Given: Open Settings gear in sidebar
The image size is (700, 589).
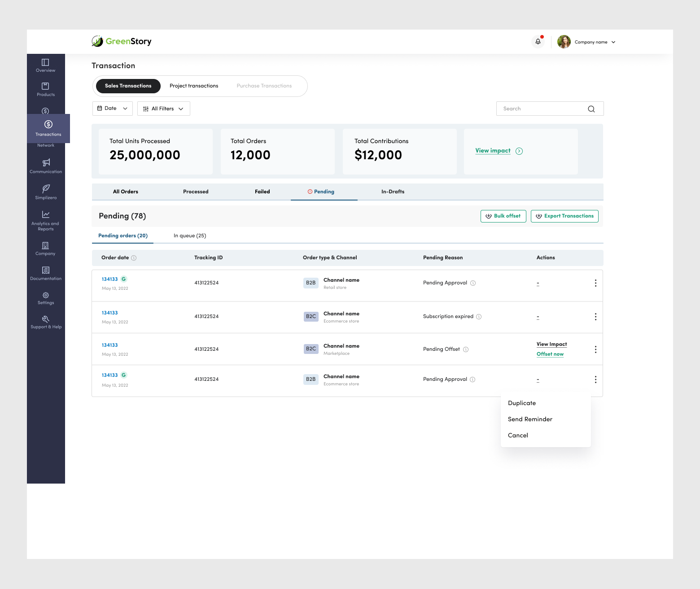Looking at the screenshot, I should tap(46, 295).
